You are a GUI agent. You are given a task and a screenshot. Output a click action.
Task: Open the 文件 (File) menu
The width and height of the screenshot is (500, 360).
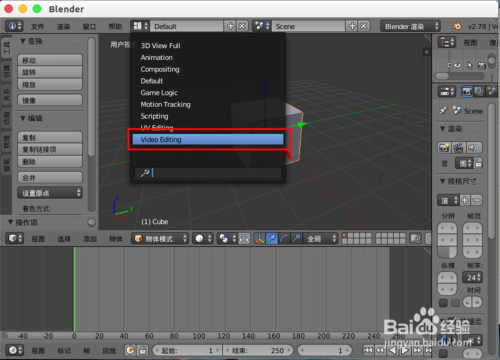[37, 26]
